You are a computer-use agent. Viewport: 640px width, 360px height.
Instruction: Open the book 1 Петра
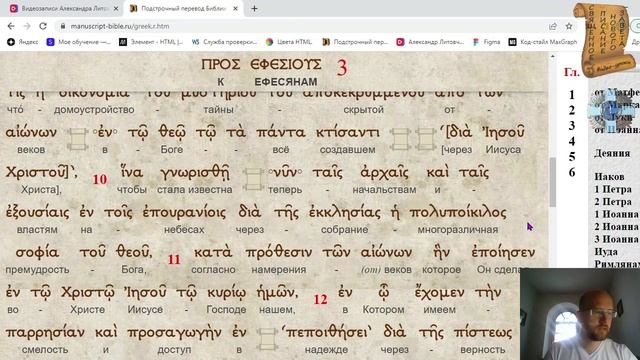(613, 189)
